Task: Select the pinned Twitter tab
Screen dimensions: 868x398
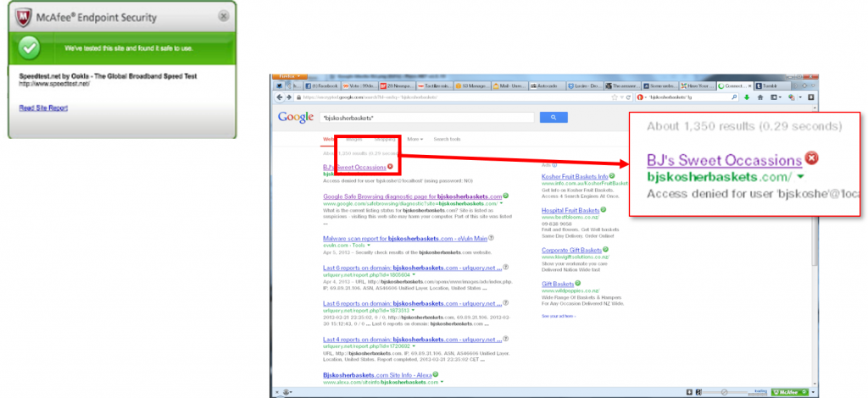Action: coord(280,86)
